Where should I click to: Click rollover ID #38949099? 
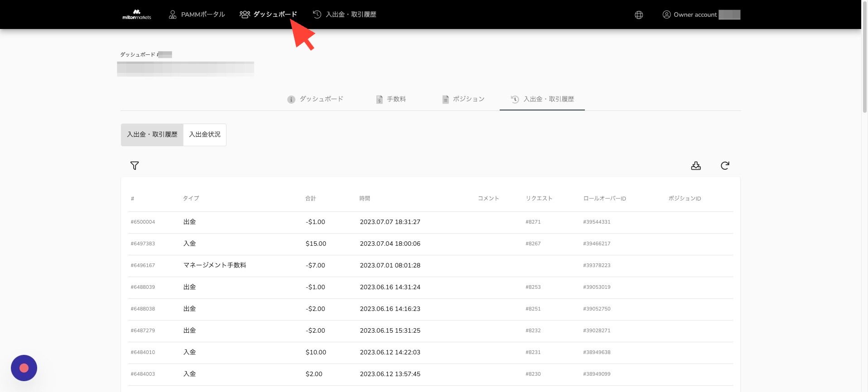point(597,374)
